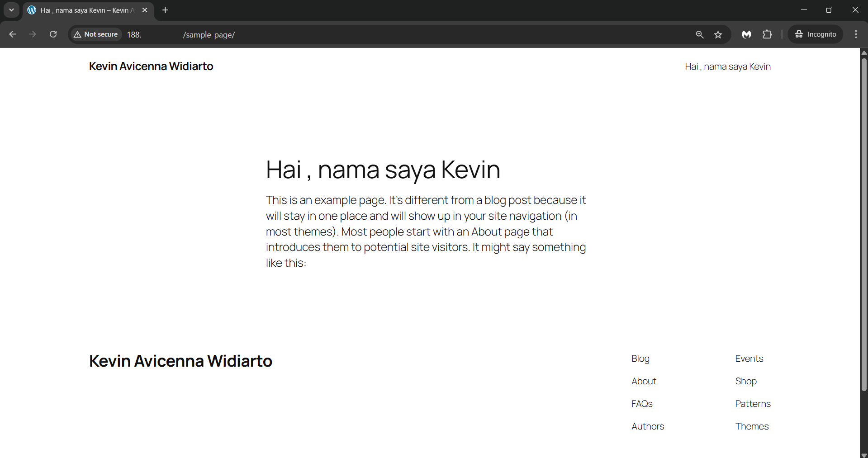Go to the FAQs footer link

pos(642,404)
